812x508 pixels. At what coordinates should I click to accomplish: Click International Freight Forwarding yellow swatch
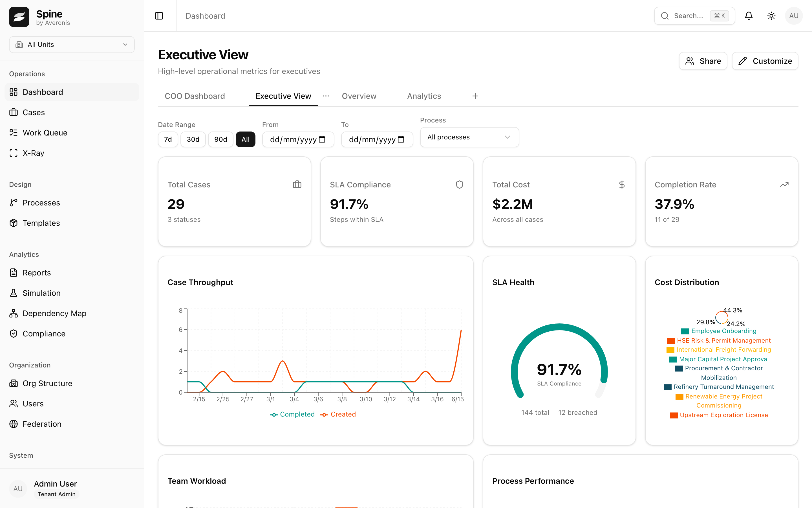(670, 350)
